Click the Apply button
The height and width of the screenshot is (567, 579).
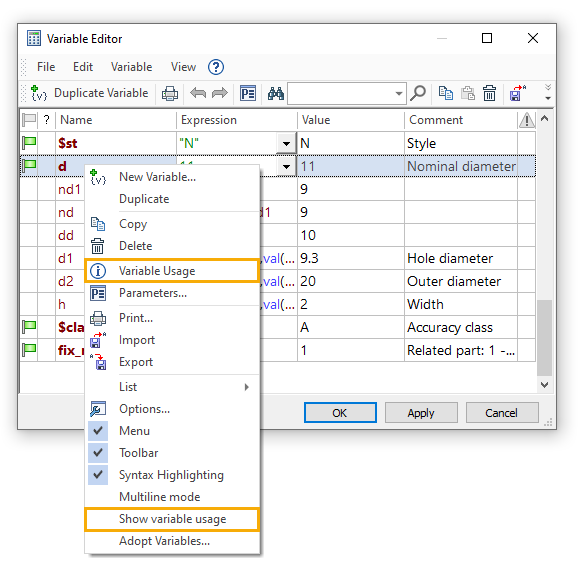pyautogui.click(x=421, y=413)
